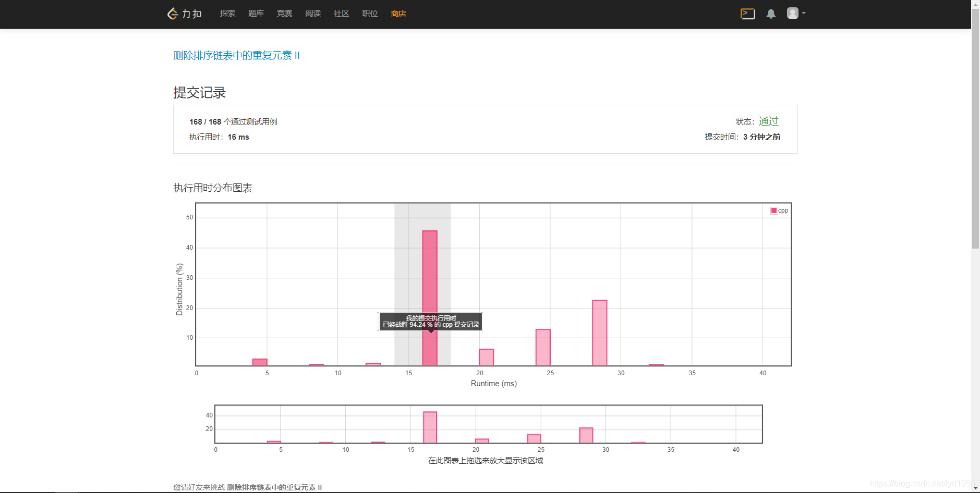
Task: Click the LeetCode 力扣 logo
Action: (x=184, y=14)
